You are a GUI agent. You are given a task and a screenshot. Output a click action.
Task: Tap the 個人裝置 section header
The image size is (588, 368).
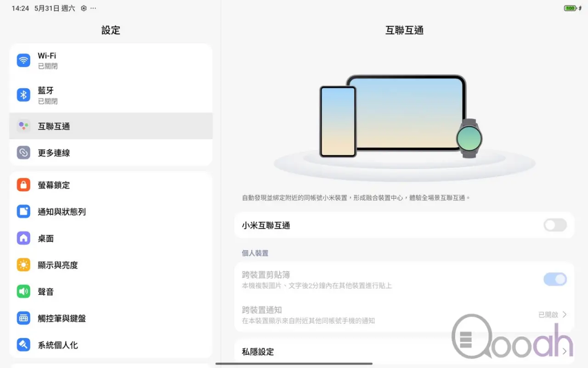(x=255, y=253)
